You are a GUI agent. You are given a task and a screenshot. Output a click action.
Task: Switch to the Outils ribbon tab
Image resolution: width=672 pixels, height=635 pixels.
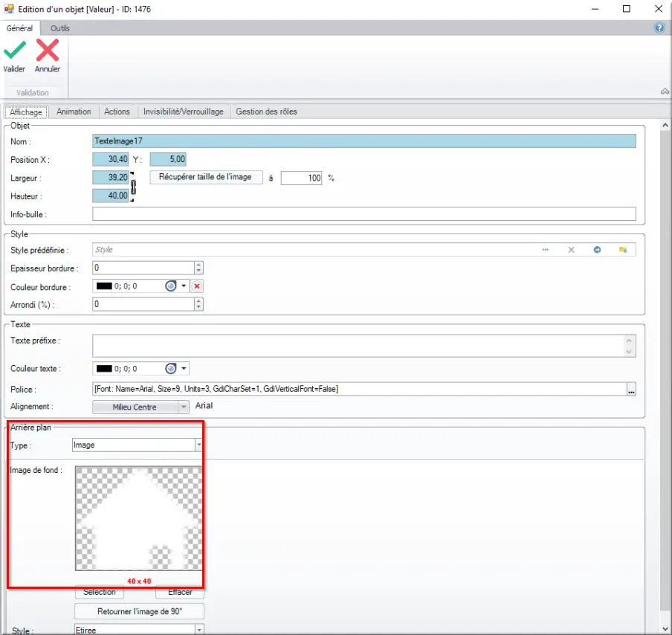point(59,28)
